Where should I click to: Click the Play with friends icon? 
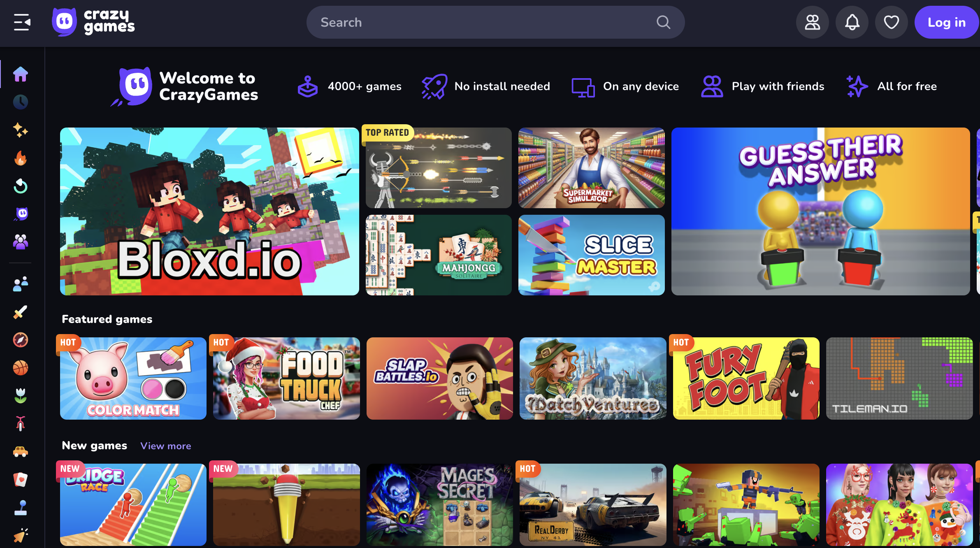pos(712,86)
